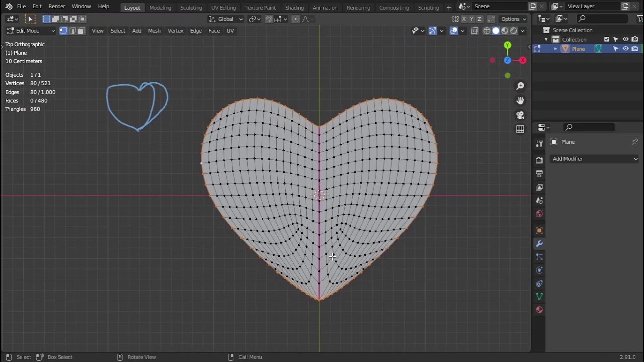
Task: Open Object Data green triangle tab
Action: point(539,297)
